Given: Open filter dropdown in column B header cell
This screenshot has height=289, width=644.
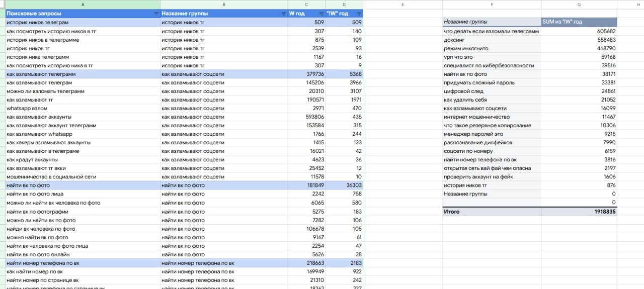Looking at the screenshot, I should coord(284,14).
